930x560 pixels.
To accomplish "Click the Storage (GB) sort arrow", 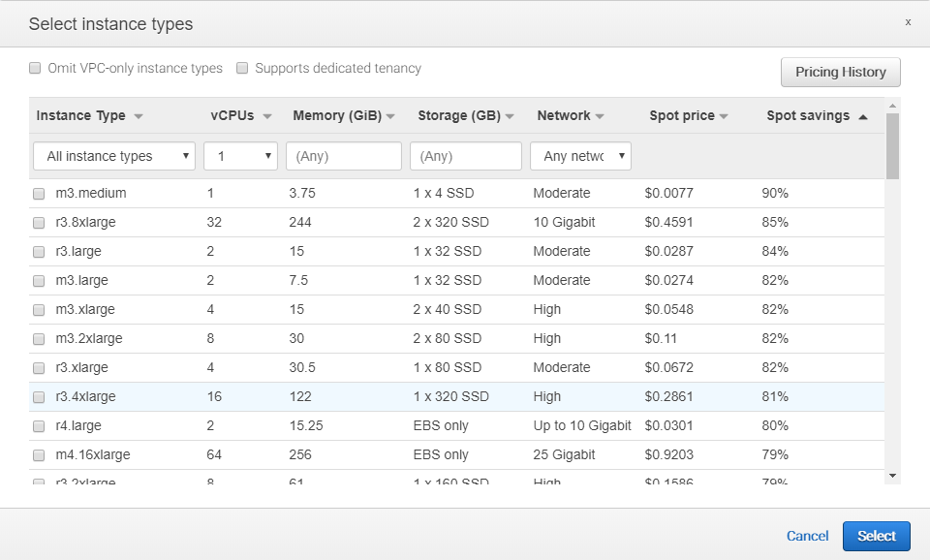I will tap(510, 116).
